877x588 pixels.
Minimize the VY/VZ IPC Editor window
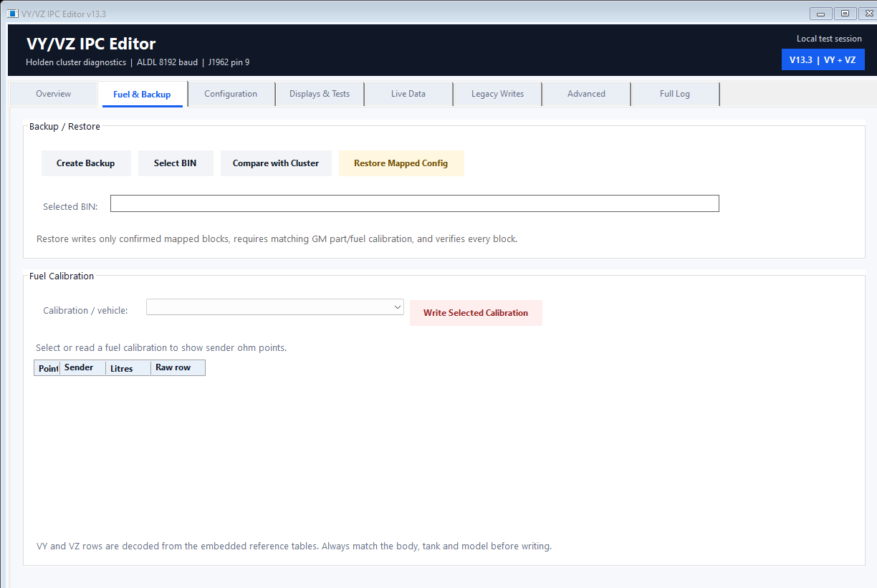[821, 14]
